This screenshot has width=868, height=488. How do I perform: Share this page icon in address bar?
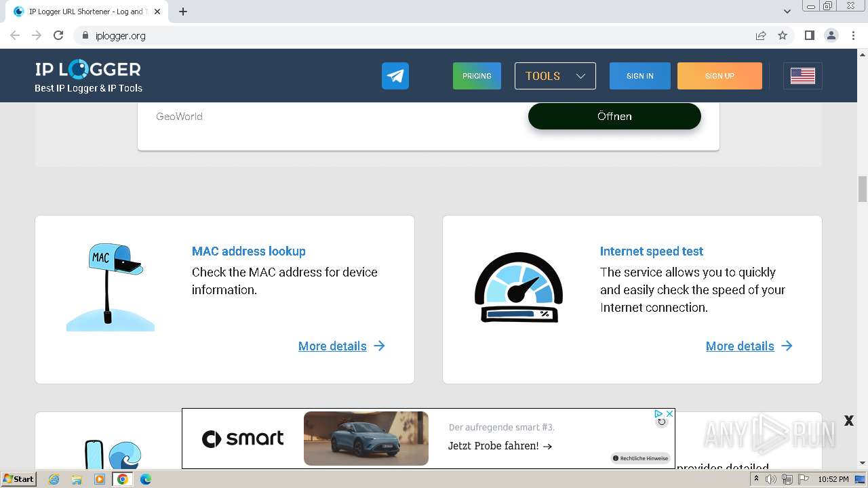[761, 35]
